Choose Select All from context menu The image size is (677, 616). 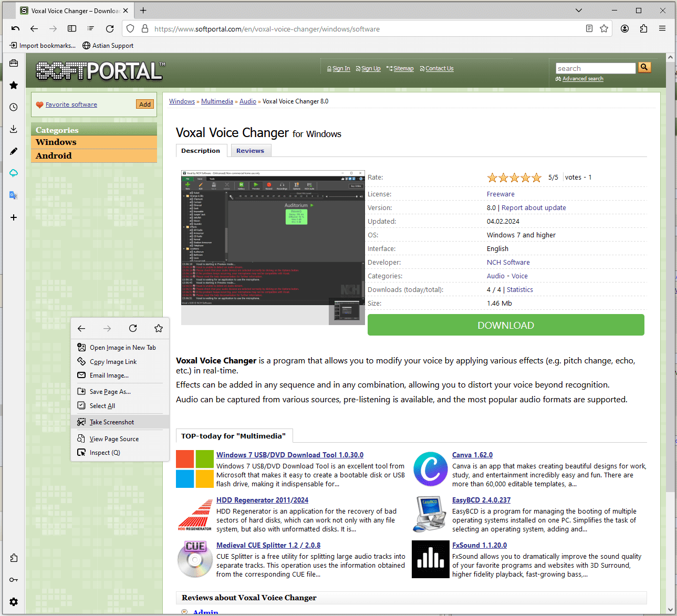120,406
